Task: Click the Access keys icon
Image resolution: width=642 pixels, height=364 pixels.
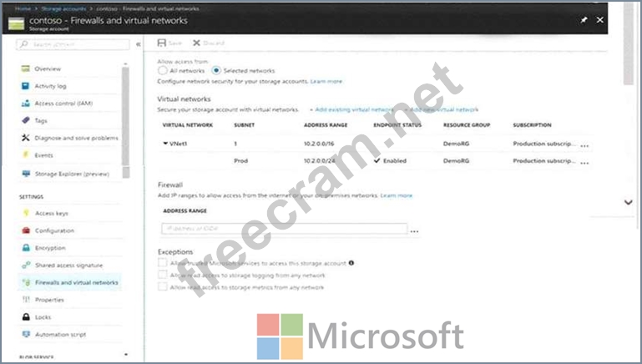Action: [x=26, y=213]
